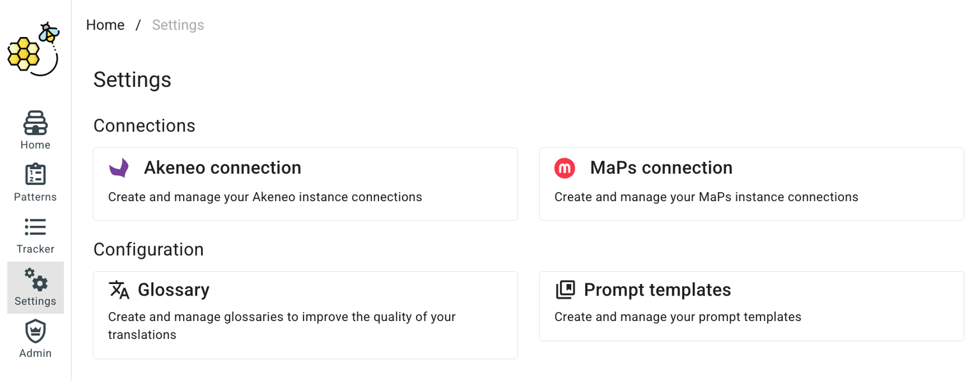The width and height of the screenshot is (980, 381).
Task: Open Patterns via the clipboard icon
Action: coord(35,175)
